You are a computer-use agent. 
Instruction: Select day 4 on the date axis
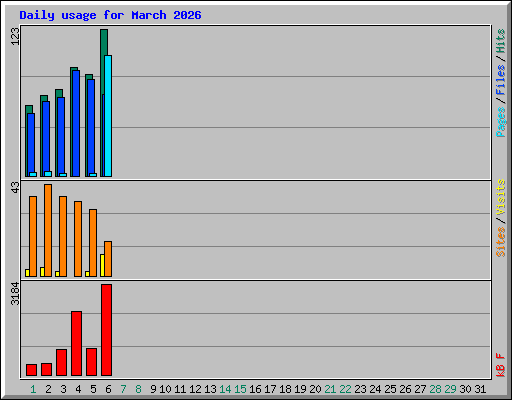(x=78, y=389)
